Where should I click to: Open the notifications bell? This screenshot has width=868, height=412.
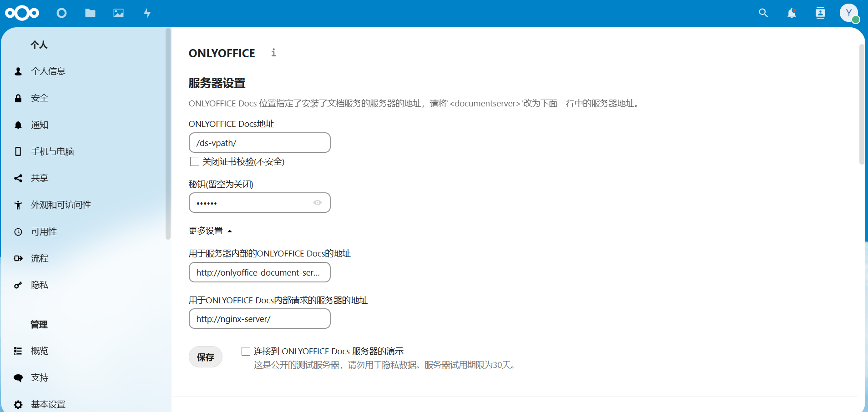[792, 13]
